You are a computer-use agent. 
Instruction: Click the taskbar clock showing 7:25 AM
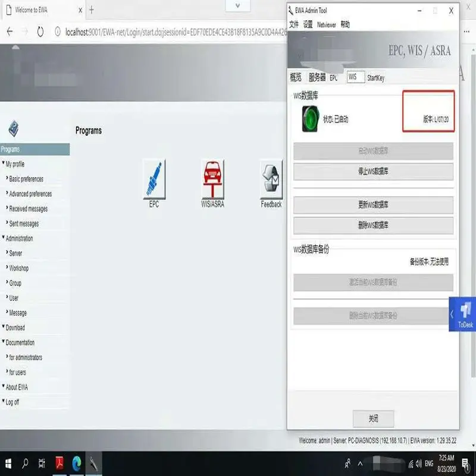pos(446,464)
